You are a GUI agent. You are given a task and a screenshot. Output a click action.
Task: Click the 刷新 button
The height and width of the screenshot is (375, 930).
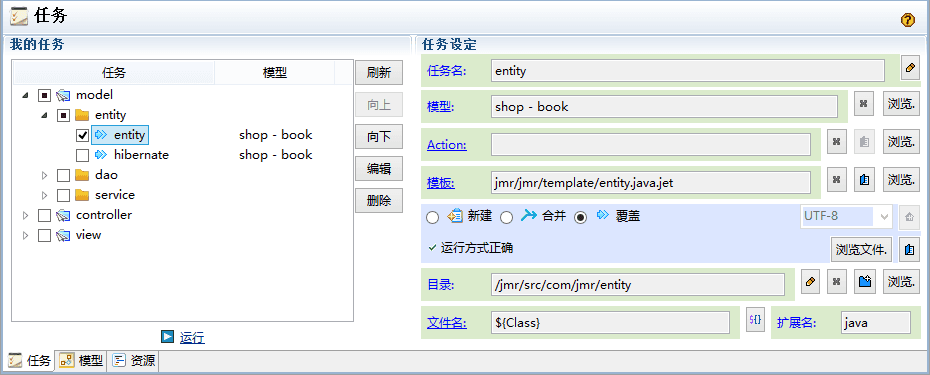point(379,73)
